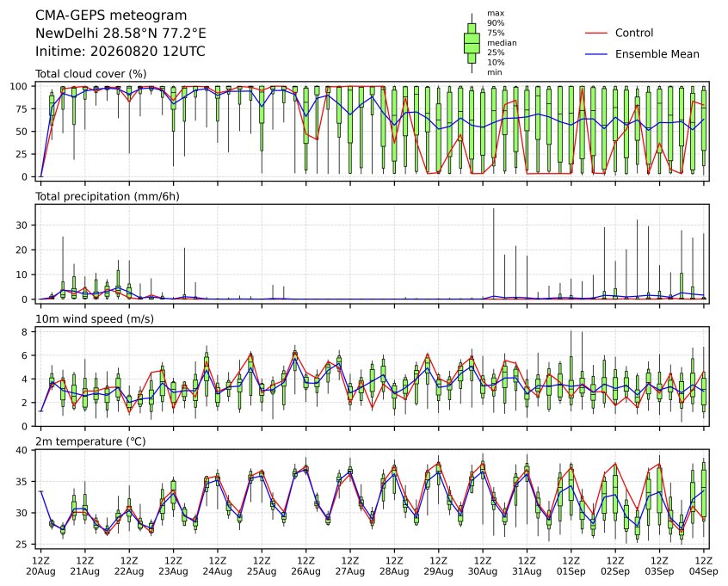The height and width of the screenshot is (586, 728).
Task: Click the 10m wind speed panel title
Action: [95, 319]
